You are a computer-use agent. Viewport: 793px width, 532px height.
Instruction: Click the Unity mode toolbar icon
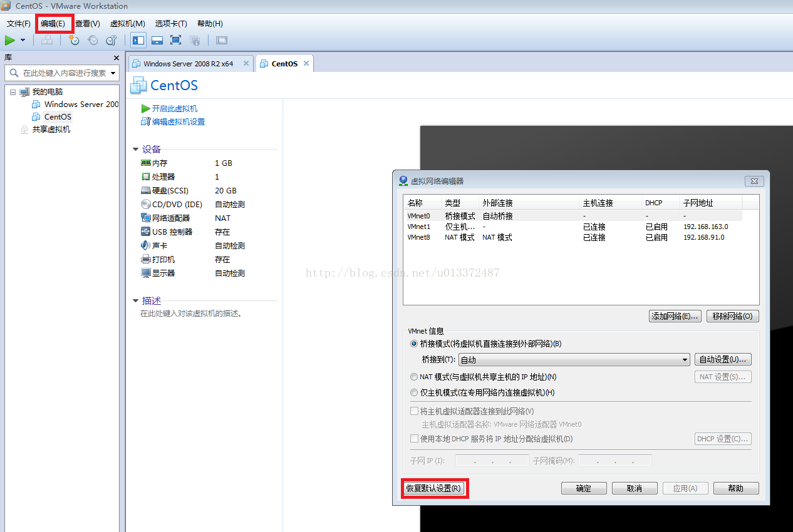coord(195,40)
